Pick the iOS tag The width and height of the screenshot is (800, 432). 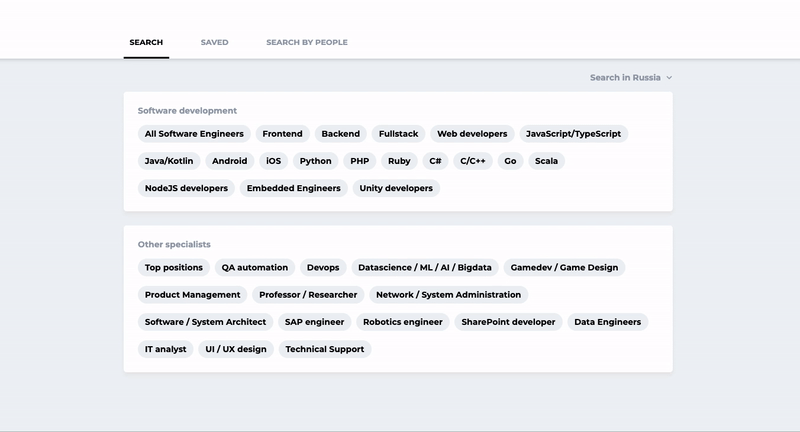click(x=273, y=161)
